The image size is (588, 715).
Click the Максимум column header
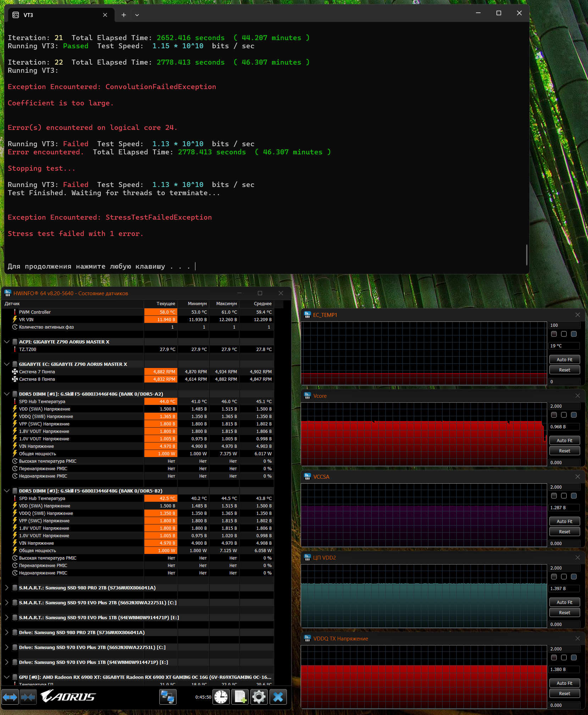pyautogui.click(x=224, y=304)
